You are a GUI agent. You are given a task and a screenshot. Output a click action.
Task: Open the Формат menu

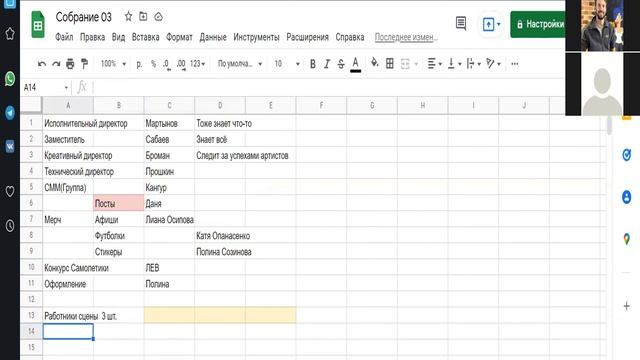coord(179,37)
